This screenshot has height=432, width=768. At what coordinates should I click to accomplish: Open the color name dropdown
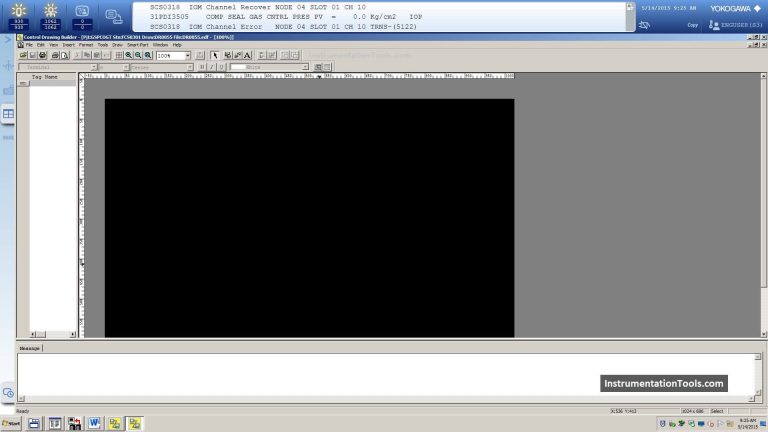tap(305, 67)
